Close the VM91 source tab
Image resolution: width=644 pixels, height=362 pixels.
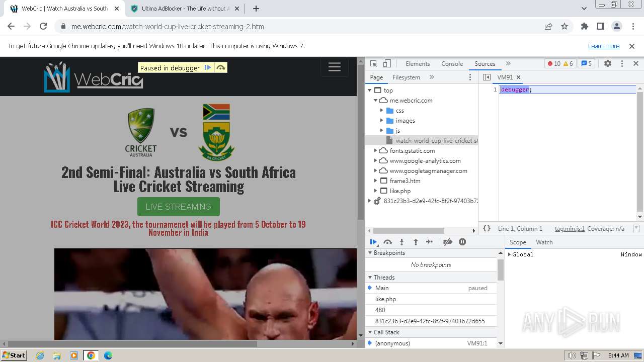(x=518, y=77)
